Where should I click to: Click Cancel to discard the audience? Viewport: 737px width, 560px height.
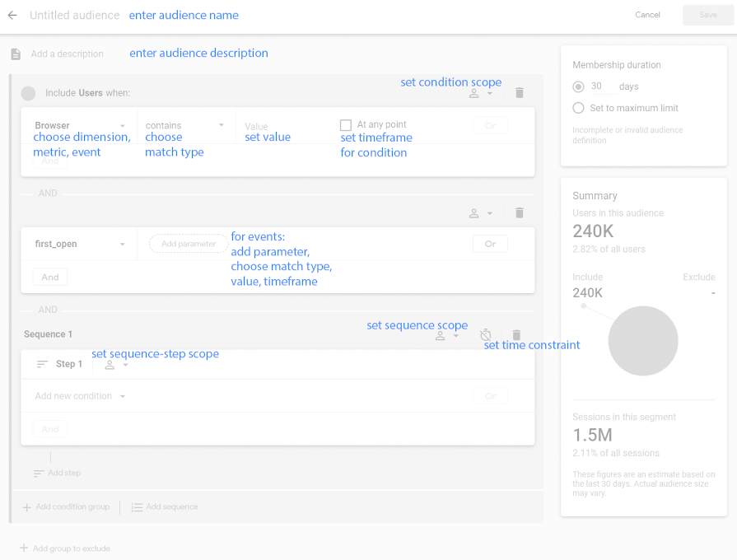[647, 15]
